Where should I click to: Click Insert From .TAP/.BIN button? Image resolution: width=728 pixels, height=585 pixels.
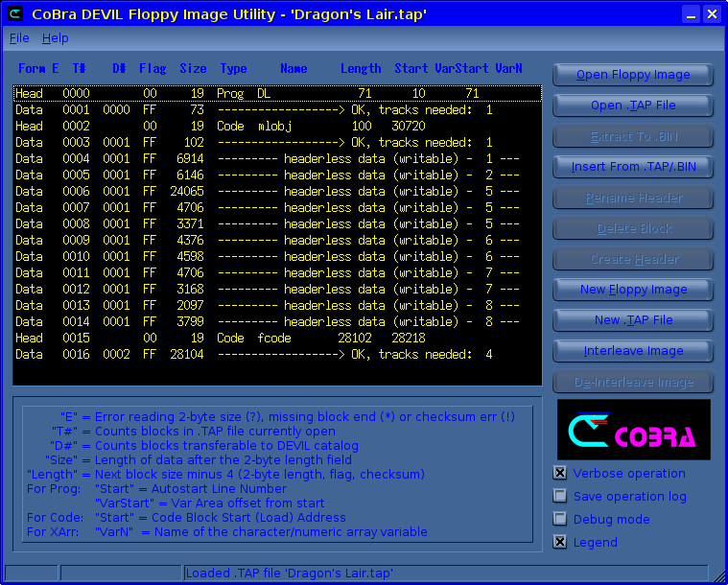633,167
